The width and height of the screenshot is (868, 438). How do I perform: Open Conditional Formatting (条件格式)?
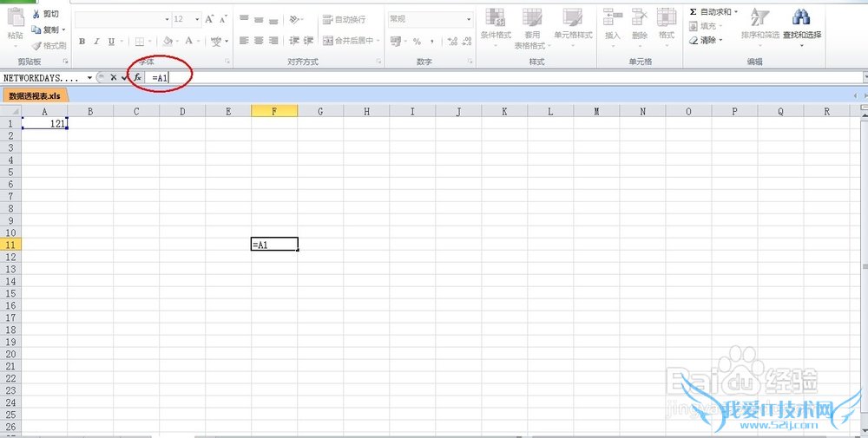[x=496, y=27]
